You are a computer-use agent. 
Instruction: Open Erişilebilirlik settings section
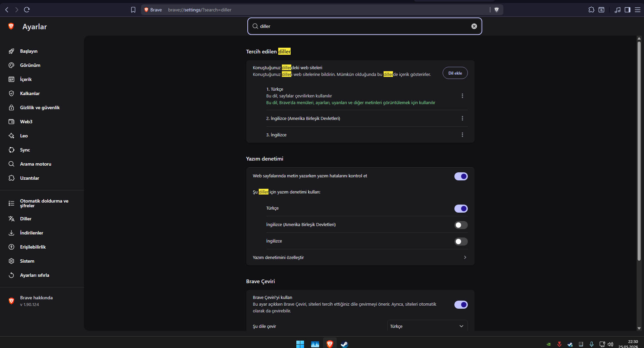tap(33, 247)
